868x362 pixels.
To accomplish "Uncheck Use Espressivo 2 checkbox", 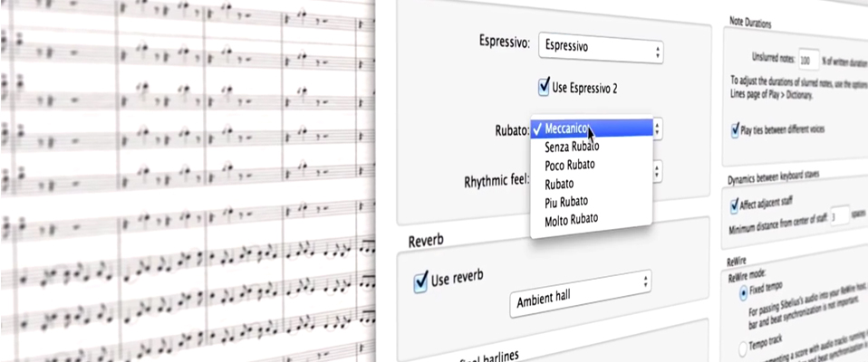I will [x=544, y=87].
